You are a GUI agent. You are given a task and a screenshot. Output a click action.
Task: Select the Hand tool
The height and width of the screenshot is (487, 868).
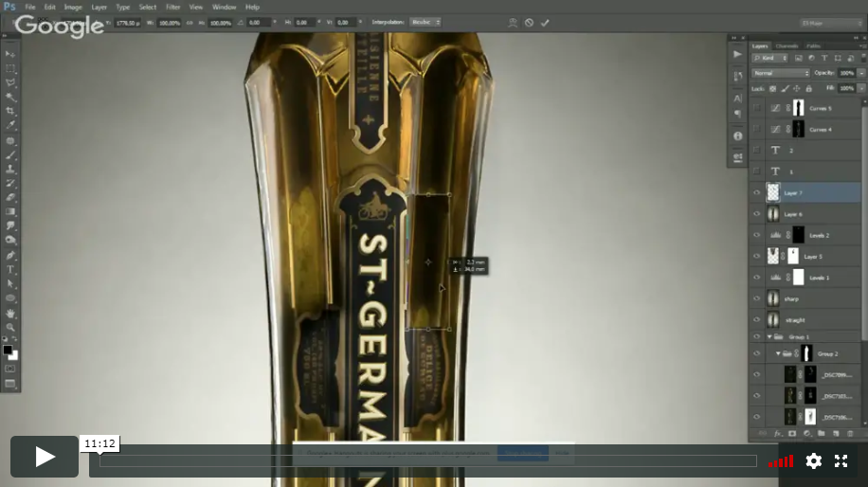(x=10, y=314)
